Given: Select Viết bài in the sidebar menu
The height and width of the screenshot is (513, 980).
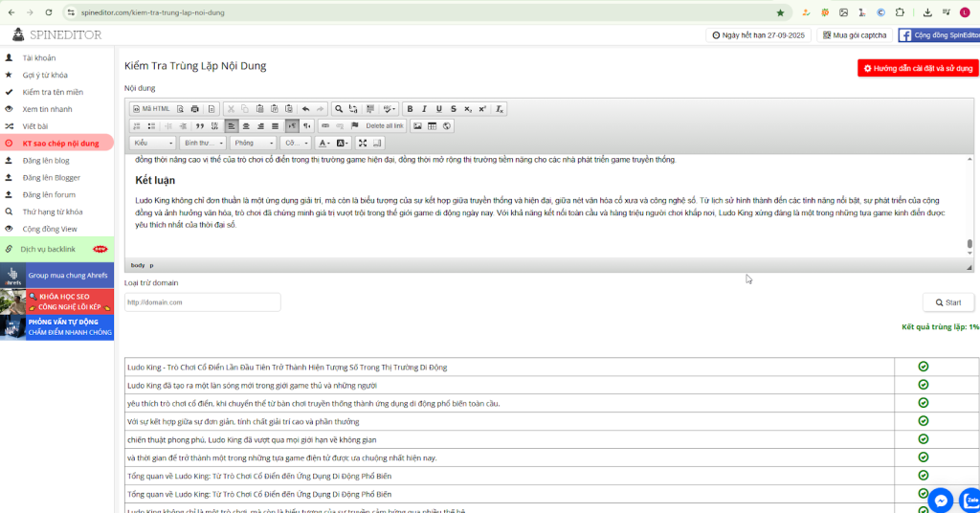Looking at the screenshot, I should 35,126.
